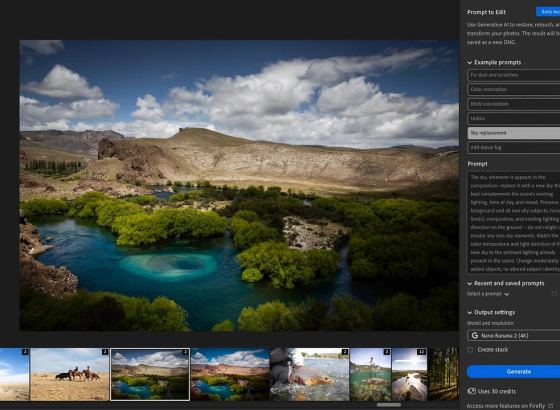Click the stack badge on horseback riders thumbnail
The image size is (560, 410).
point(105,352)
